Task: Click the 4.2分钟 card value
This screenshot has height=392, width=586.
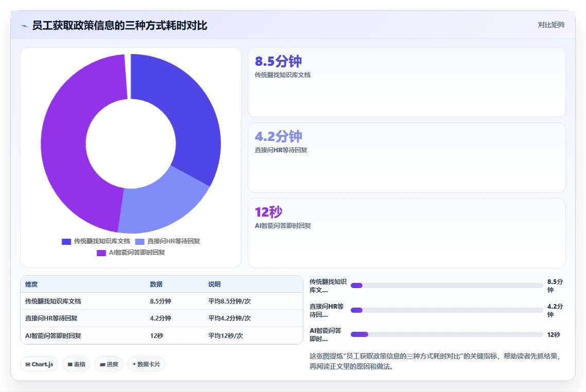Action: point(279,136)
